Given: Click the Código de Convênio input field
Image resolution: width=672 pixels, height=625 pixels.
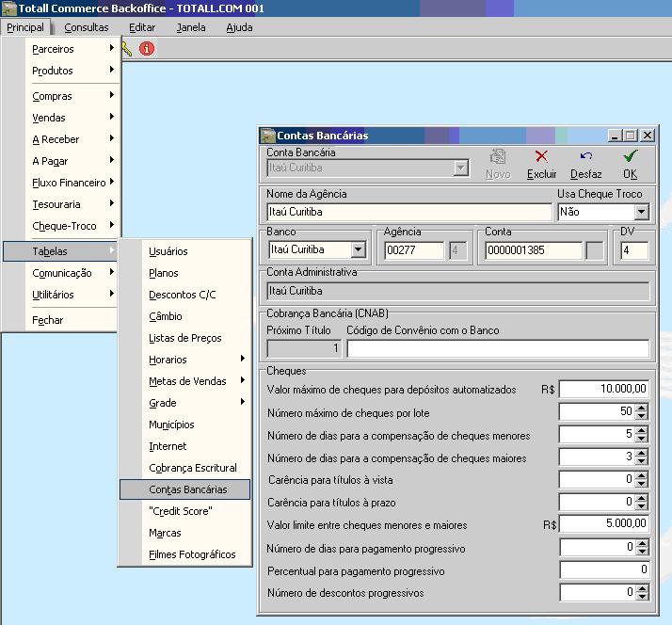Looking at the screenshot, I should click(497, 349).
